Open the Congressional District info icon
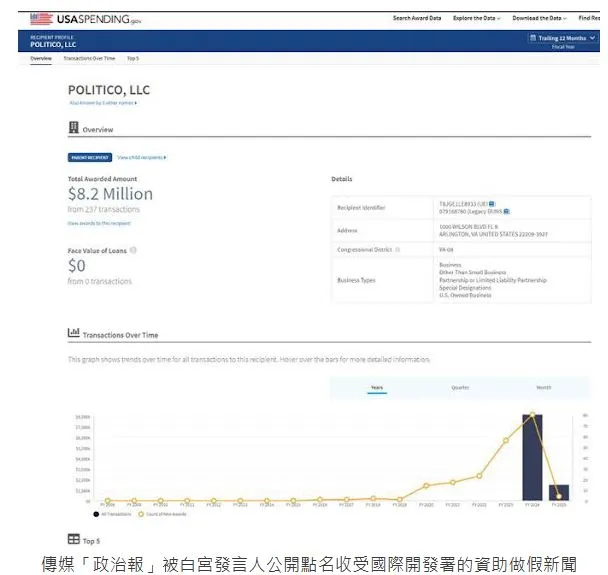 pyautogui.click(x=397, y=250)
